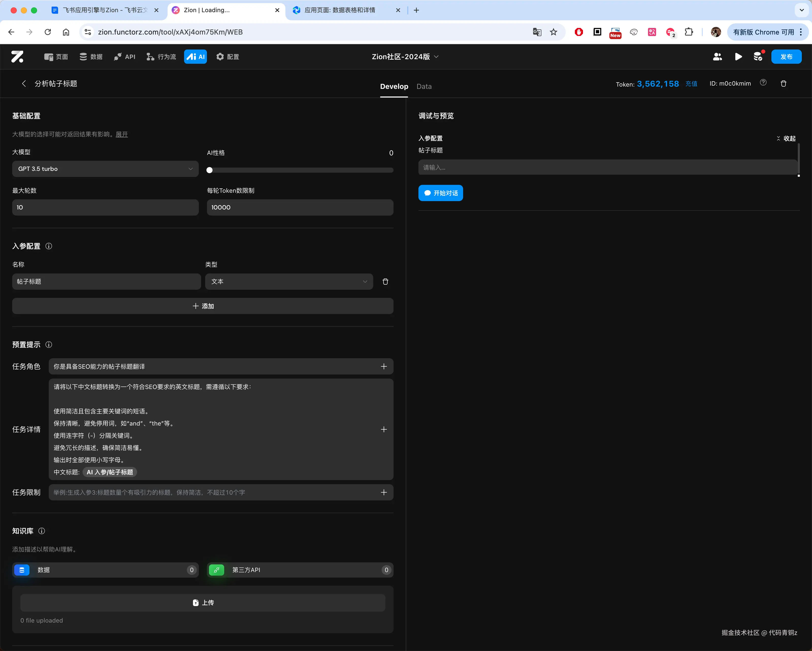Click the AI性格 slider handle
Image resolution: width=812 pixels, height=651 pixels.
[209, 170]
